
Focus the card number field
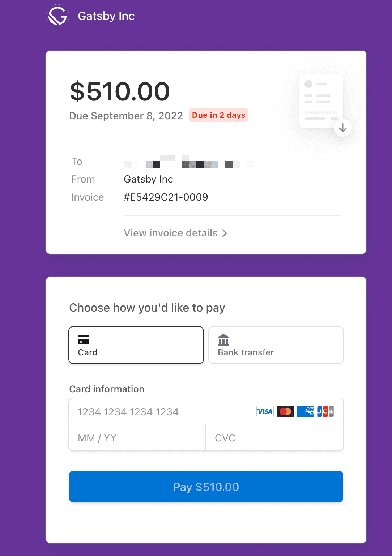(206, 411)
